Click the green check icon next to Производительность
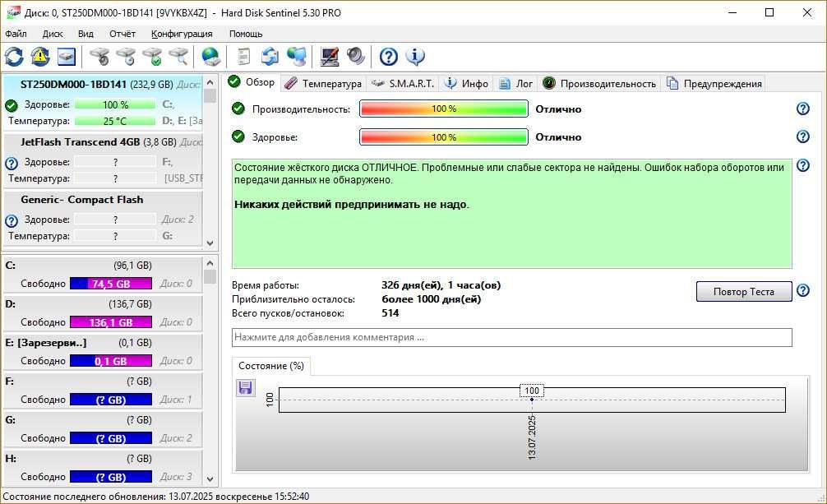The height and width of the screenshot is (504, 827). point(238,109)
